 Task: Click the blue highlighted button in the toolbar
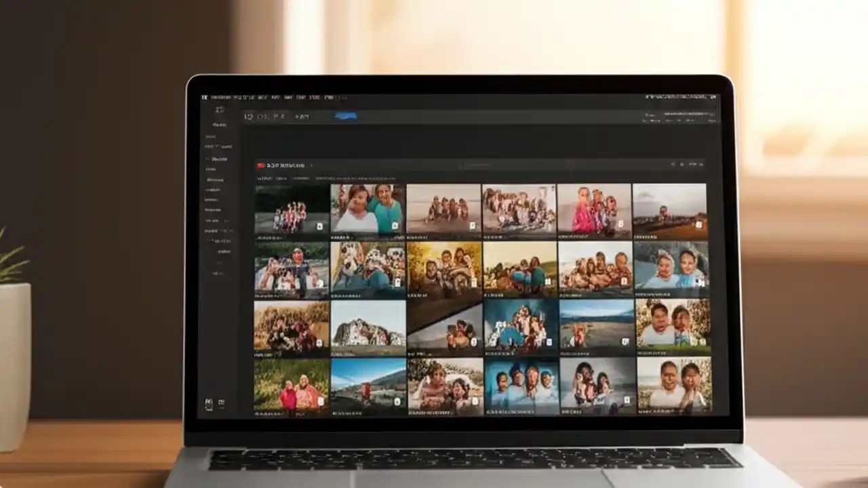[345, 115]
